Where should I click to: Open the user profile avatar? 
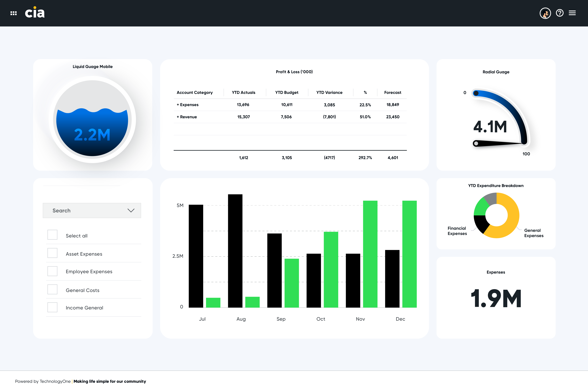point(545,13)
